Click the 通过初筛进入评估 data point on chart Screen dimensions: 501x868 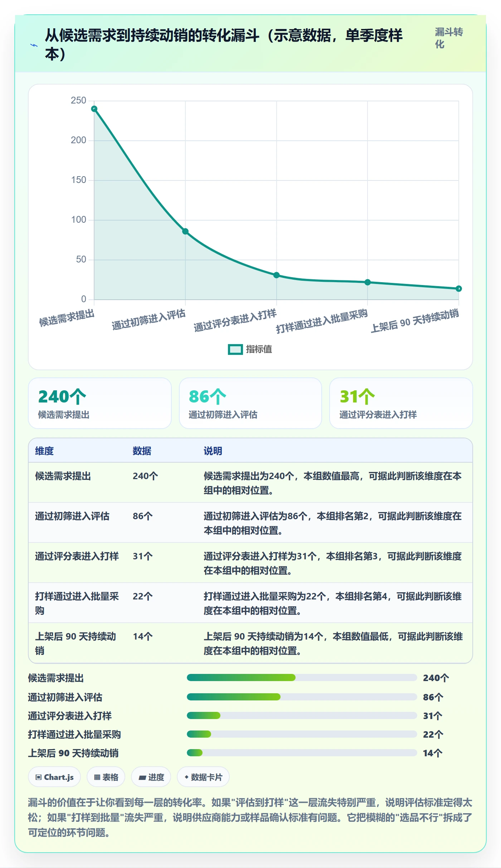[x=185, y=231]
